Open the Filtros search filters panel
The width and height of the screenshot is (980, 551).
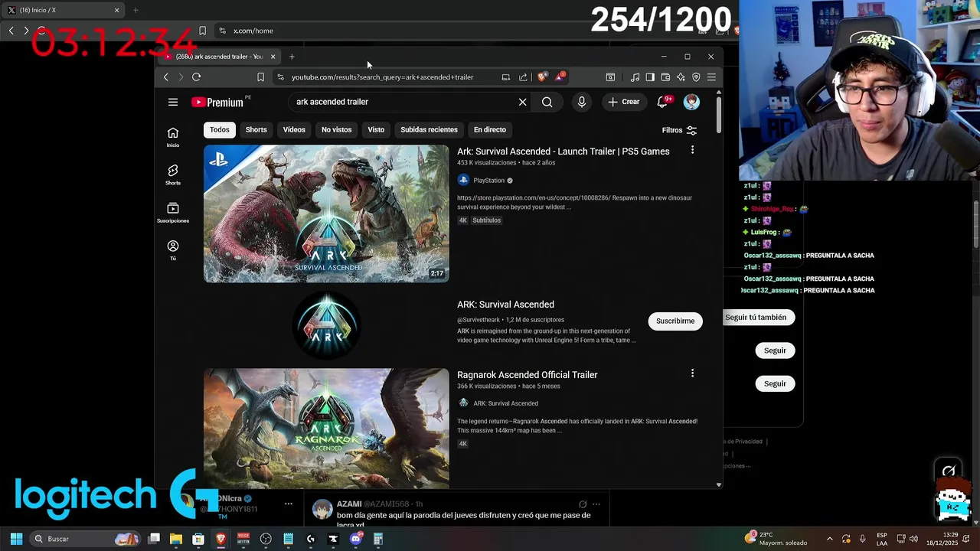pos(679,130)
